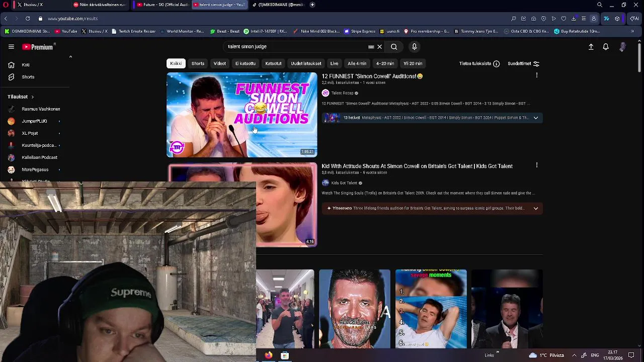Show more bookmarks overflow chevron
This screenshot has width=644, height=362.
point(632,31)
